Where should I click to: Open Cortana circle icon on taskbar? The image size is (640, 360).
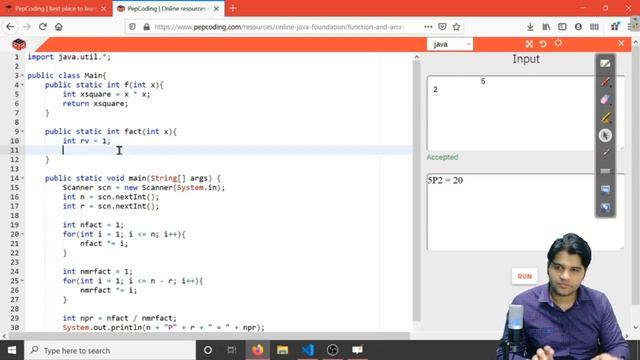[x=208, y=350]
